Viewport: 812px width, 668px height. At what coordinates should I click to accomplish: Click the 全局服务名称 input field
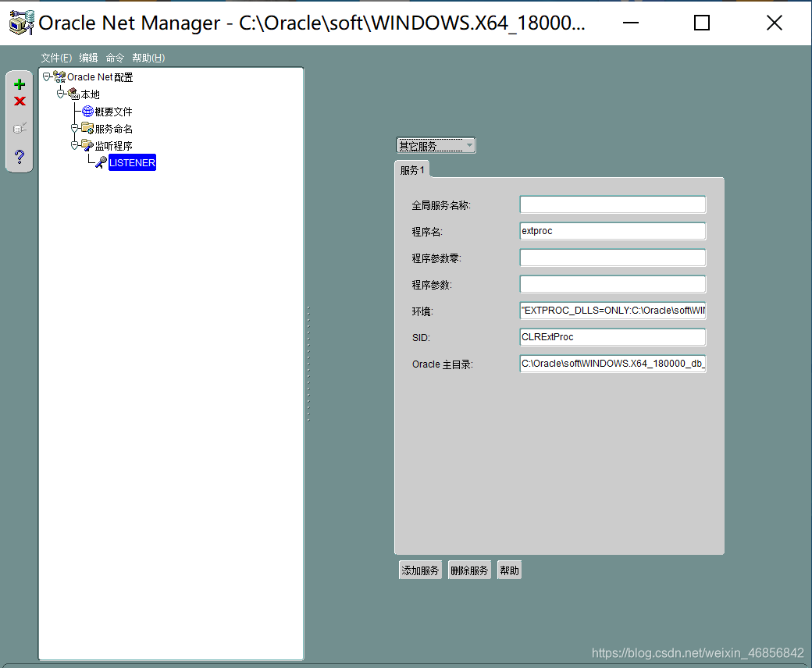pyautogui.click(x=613, y=204)
